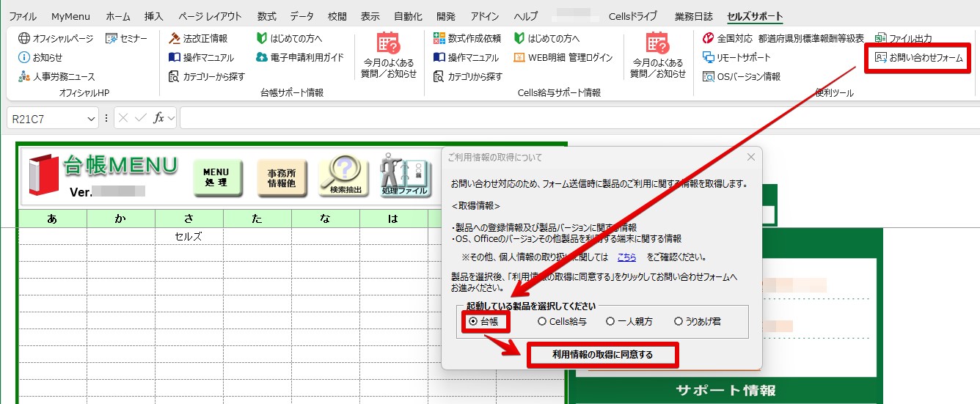Open WEB明細 管理ログイン in the ribbon

(x=563, y=57)
